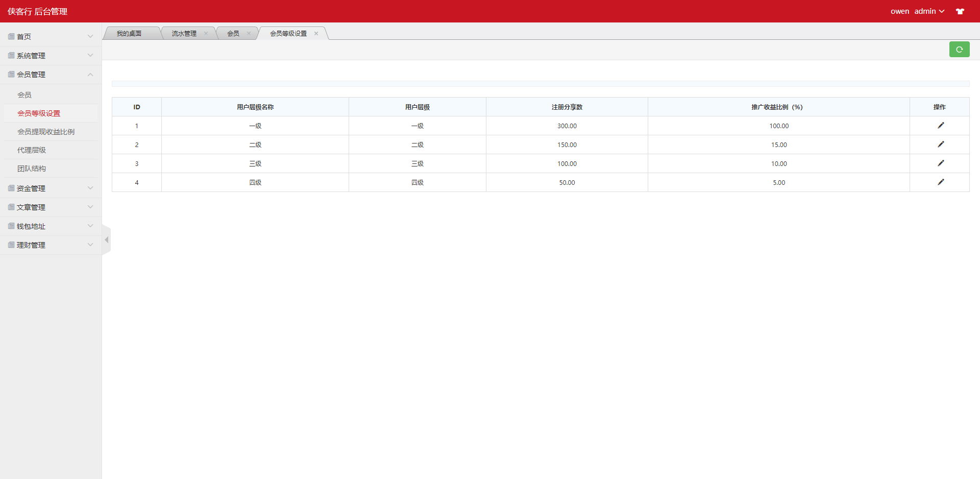This screenshot has height=479, width=980.
Task: Click the 系统管理 menu list icon
Action: [11, 55]
